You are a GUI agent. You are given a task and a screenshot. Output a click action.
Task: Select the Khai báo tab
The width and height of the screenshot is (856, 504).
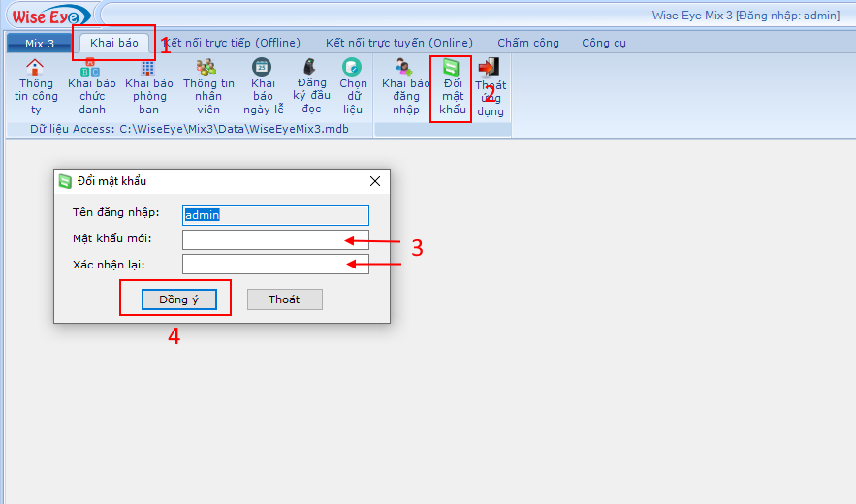114,43
